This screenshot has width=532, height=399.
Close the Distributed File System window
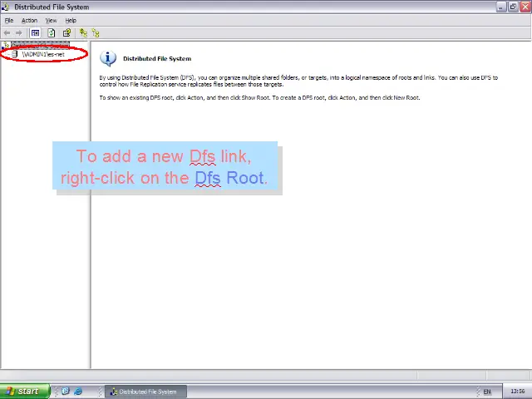(x=525, y=7)
